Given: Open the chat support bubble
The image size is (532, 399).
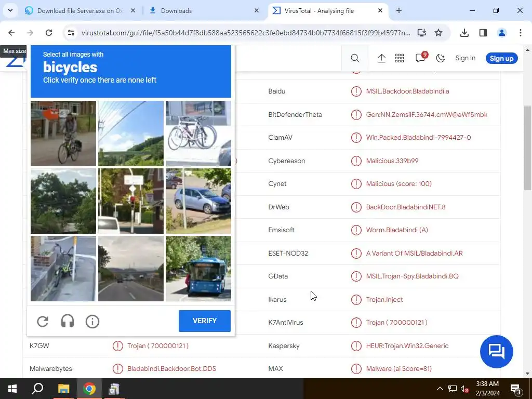Looking at the screenshot, I should (x=496, y=352).
